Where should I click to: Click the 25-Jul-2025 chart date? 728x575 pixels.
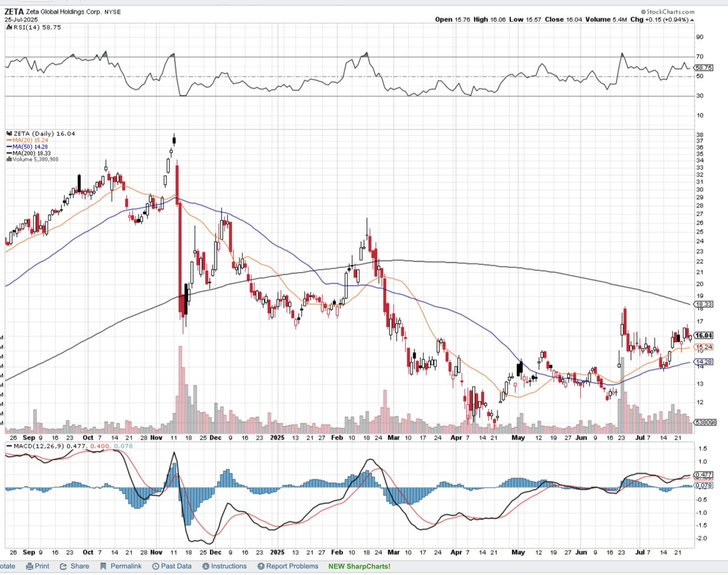click(22, 19)
